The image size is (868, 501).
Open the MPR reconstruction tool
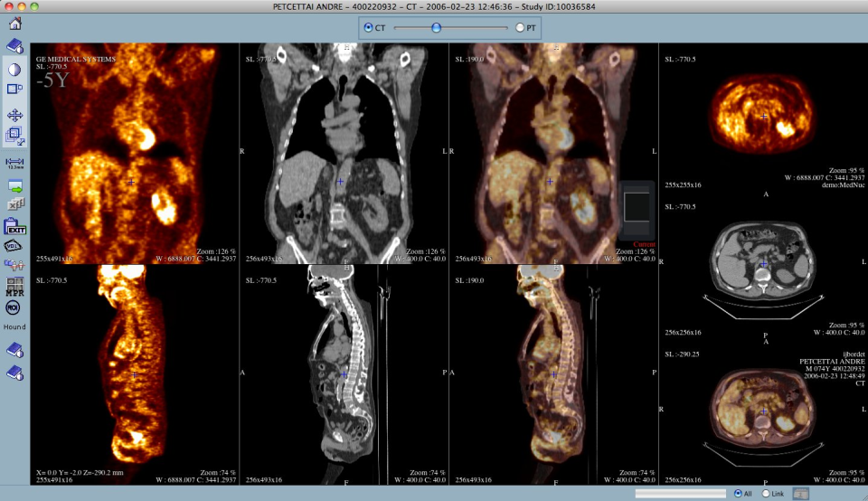click(x=14, y=287)
